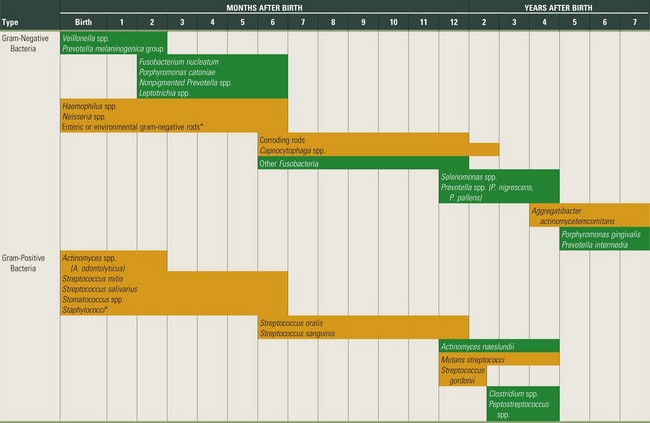Select the 'actinomycetemcomitans' word
This screenshot has height=423, width=650.
click(577, 221)
